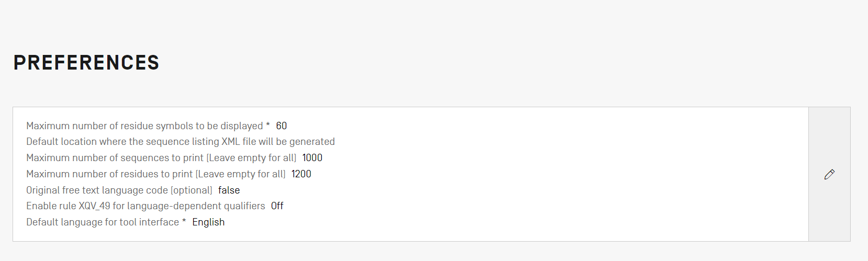Screen dimensions: 868x261
Task: Click 'Original free text language code' label
Action: tap(97, 190)
